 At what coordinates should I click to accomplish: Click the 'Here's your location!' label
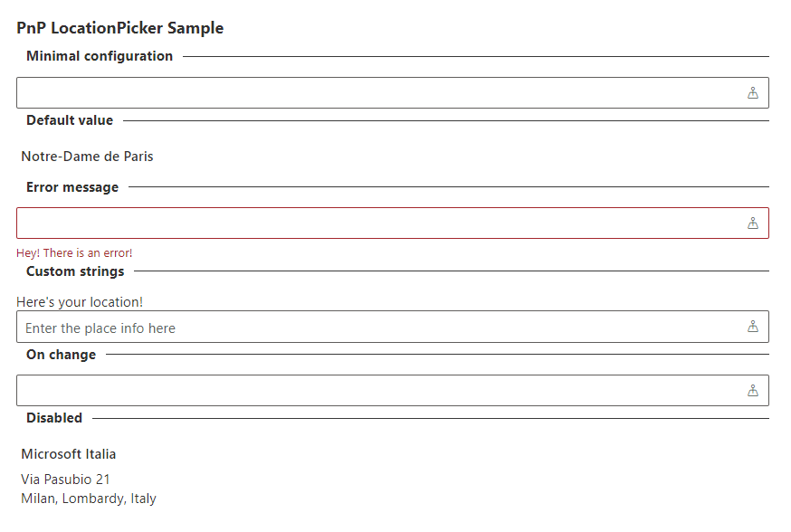coord(80,301)
